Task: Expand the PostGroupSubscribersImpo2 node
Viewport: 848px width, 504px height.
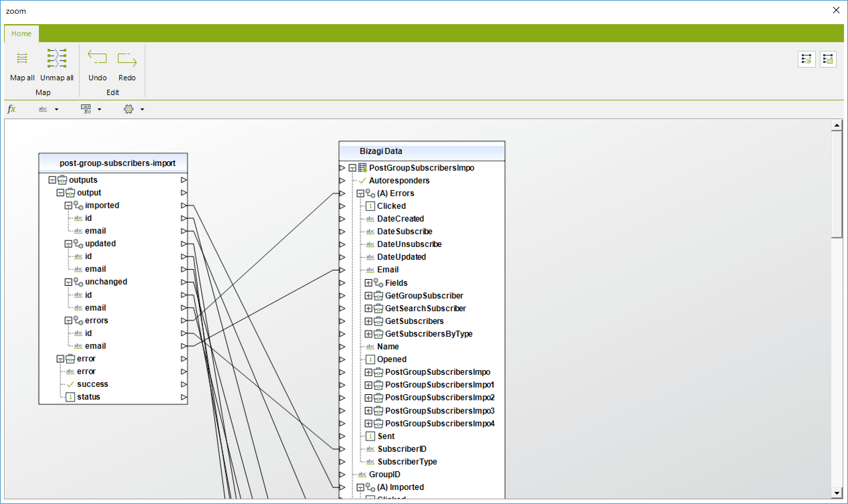Action: click(368, 398)
